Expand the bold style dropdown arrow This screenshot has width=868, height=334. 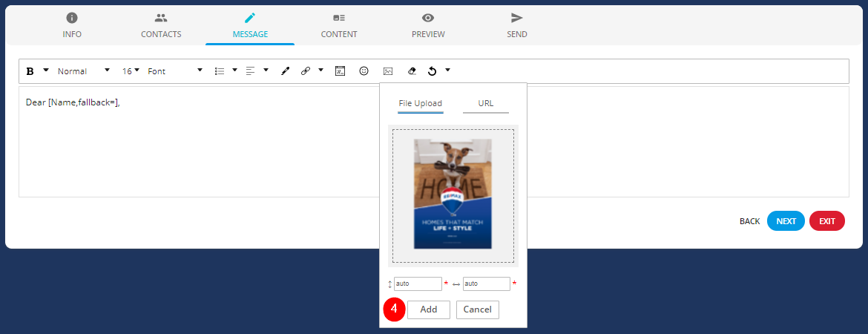[x=46, y=71]
